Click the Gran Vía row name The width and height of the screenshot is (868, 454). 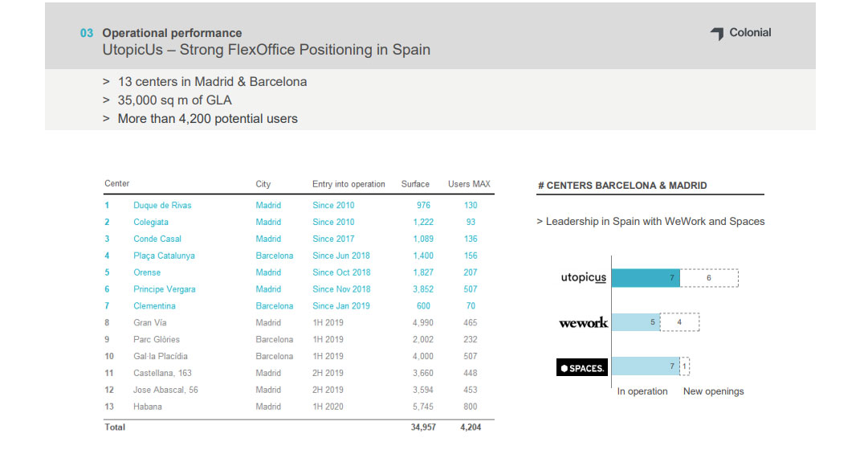[x=150, y=323]
